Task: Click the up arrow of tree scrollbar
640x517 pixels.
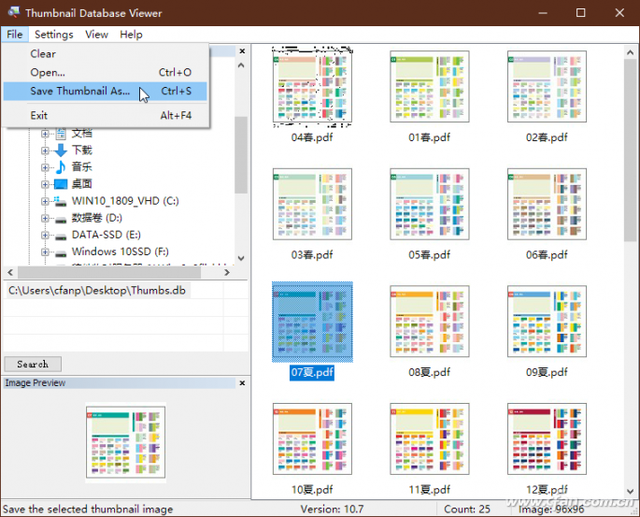Action: point(241,65)
